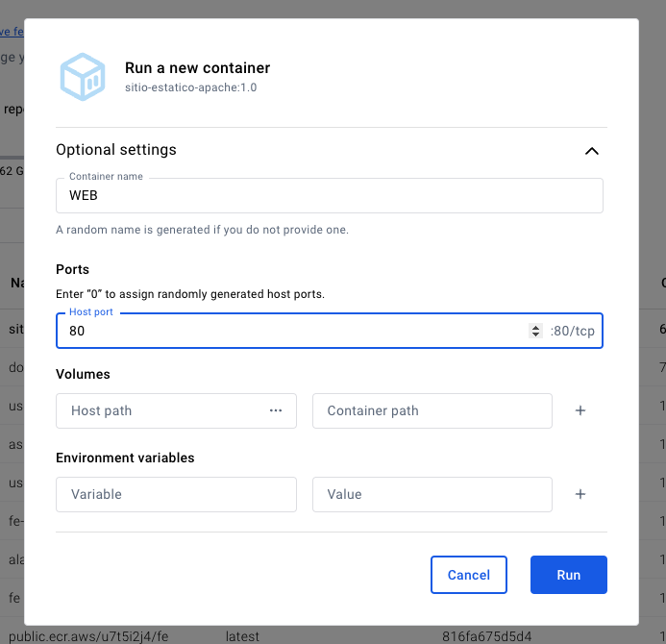Add environment variable with plus icon

pyautogui.click(x=580, y=494)
